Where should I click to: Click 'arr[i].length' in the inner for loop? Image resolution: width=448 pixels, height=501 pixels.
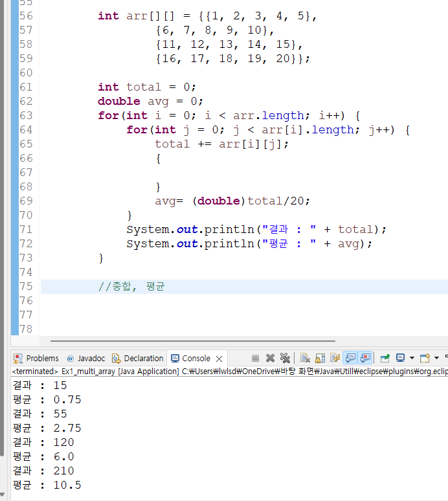[x=308, y=129]
